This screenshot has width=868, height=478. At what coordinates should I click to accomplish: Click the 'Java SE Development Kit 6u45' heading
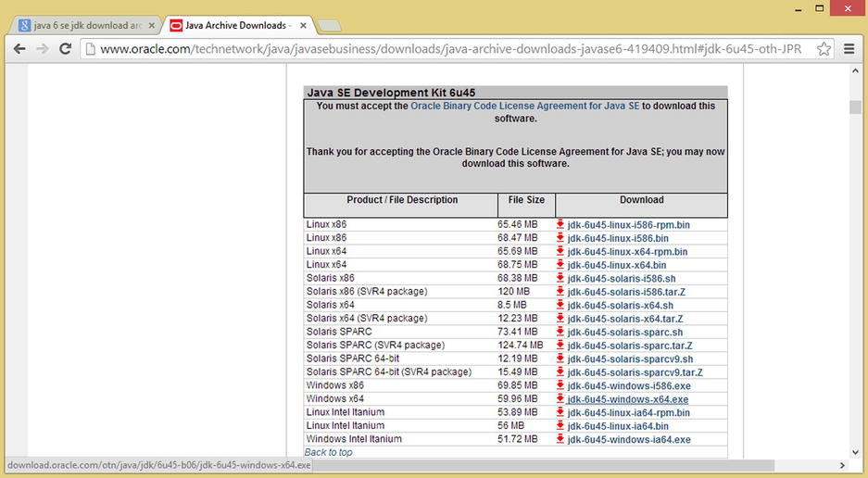coord(391,93)
